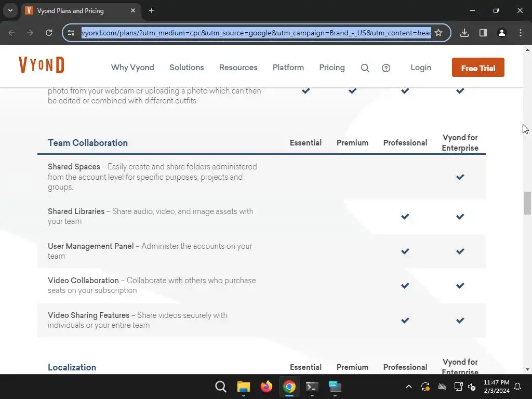Screen dimensions: 532x399
Task: Click the Localization section heading
Action: click(72, 367)
